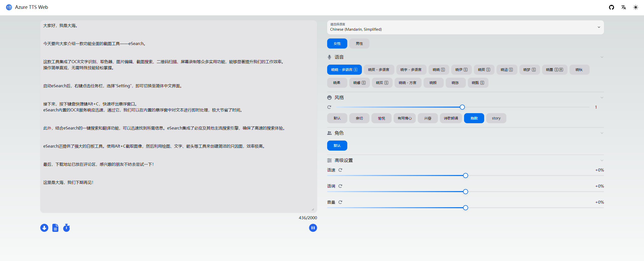
Task: Select voice 晓悠
Action: 455,83
